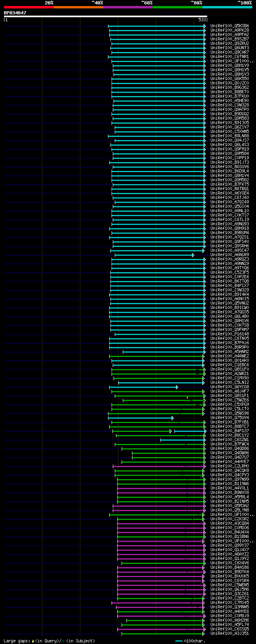
Task: Open hit UniRef100_Q5GI04
Action: tap(230, 207)
